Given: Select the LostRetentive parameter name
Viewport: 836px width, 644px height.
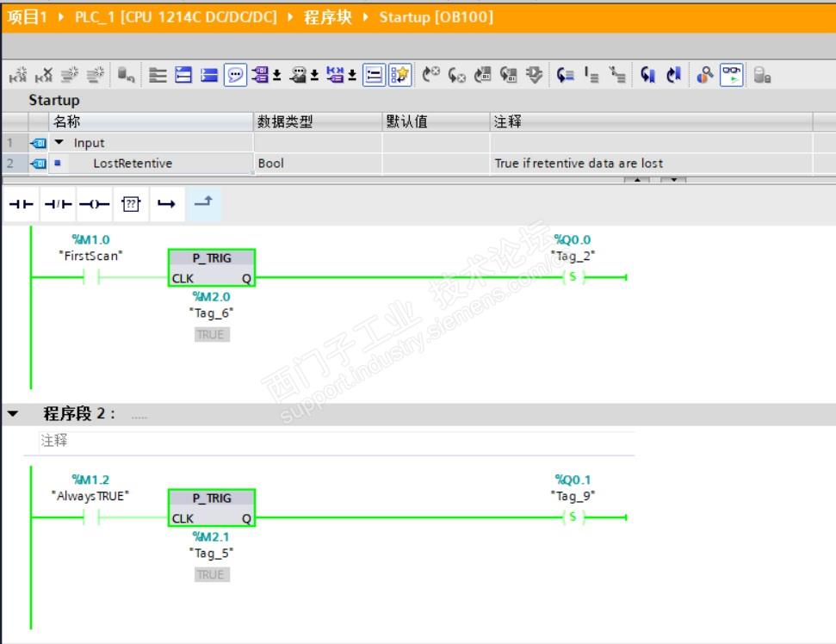Looking at the screenshot, I should [x=133, y=163].
